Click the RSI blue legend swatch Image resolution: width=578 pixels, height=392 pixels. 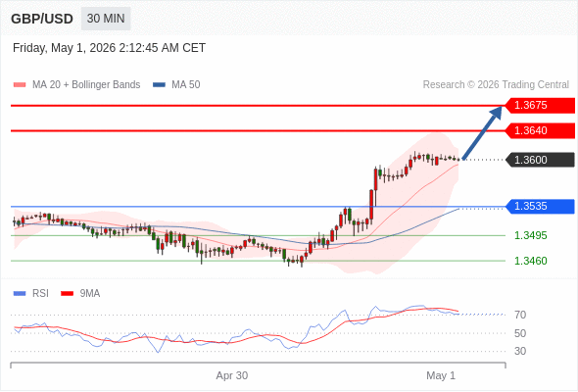tap(20, 294)
